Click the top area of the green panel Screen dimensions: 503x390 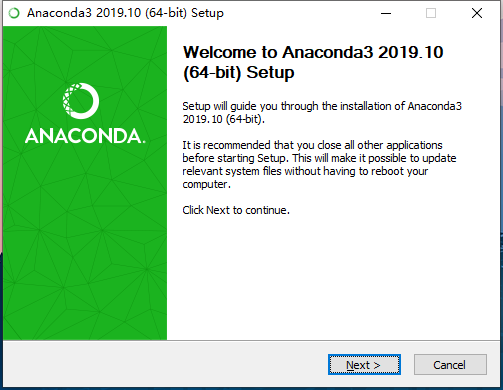click(x=85, y=50)
